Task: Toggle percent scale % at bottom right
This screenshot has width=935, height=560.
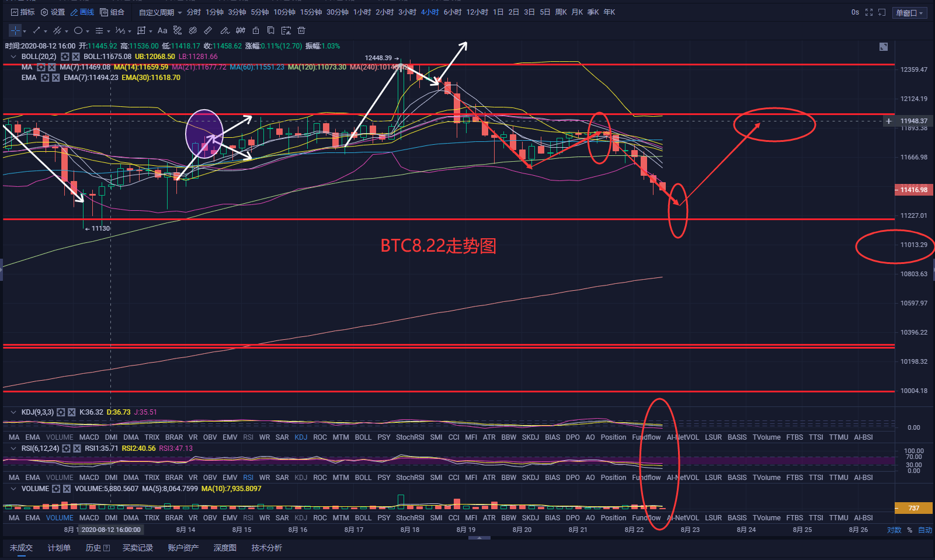Action: coord(910,530)
